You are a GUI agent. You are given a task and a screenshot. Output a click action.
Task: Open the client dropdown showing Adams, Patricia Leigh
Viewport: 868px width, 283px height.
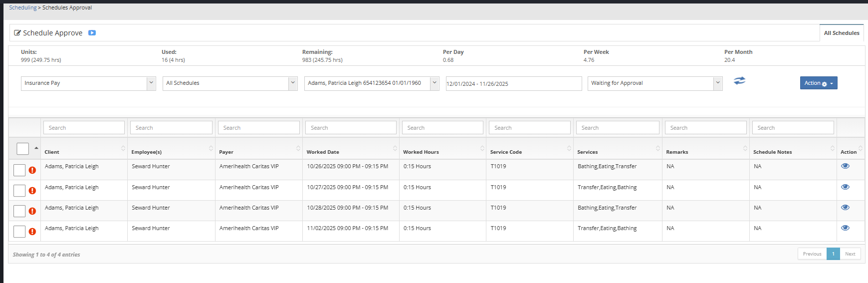pos(371,83)
